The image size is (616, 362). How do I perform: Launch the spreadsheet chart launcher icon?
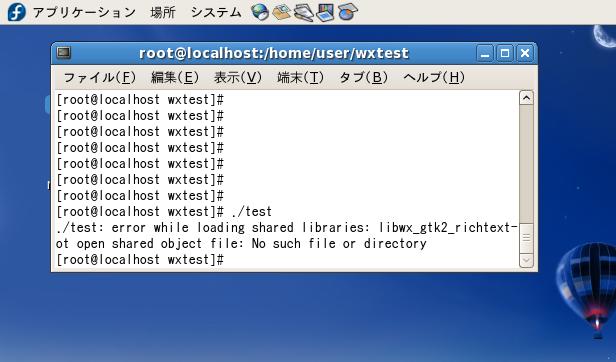348,12
